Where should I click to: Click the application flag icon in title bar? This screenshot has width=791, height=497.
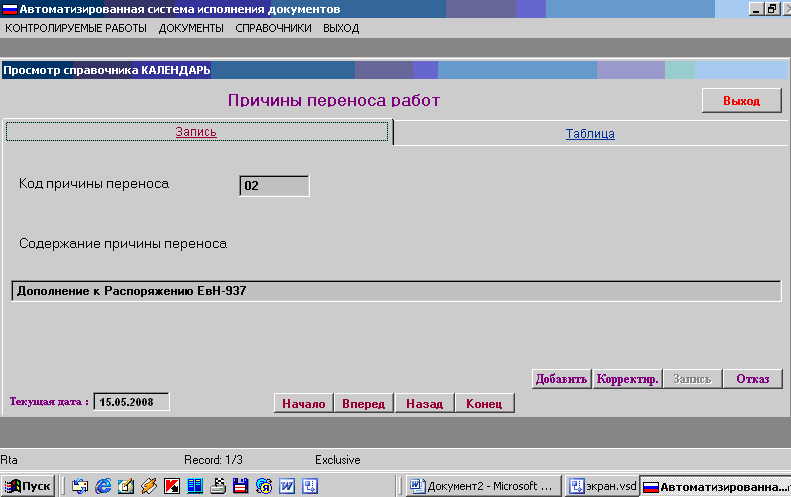click(x=10, y=9)
